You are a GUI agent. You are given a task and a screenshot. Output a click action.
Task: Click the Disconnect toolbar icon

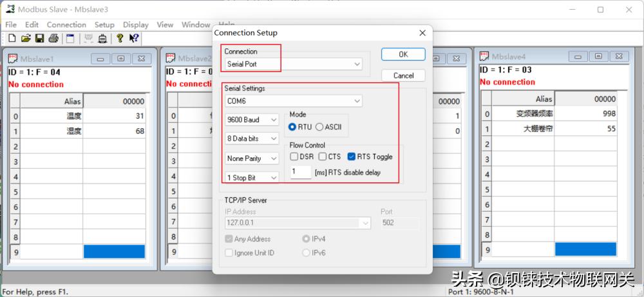pos(102,38)
